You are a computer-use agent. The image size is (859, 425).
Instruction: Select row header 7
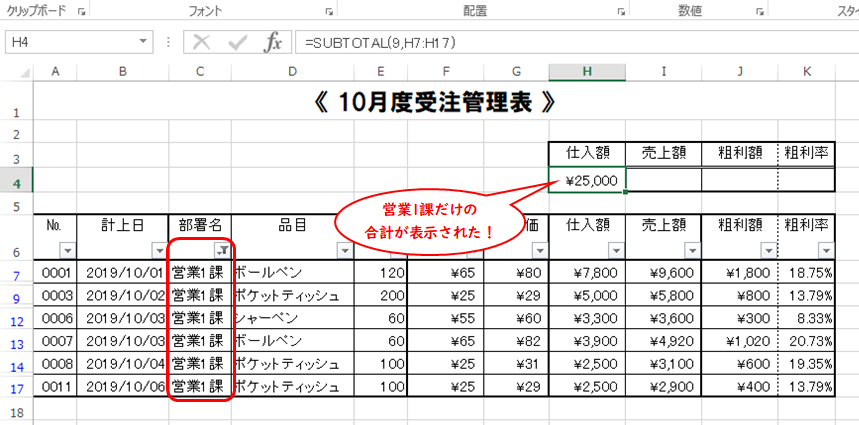click(x=16, y=272)
